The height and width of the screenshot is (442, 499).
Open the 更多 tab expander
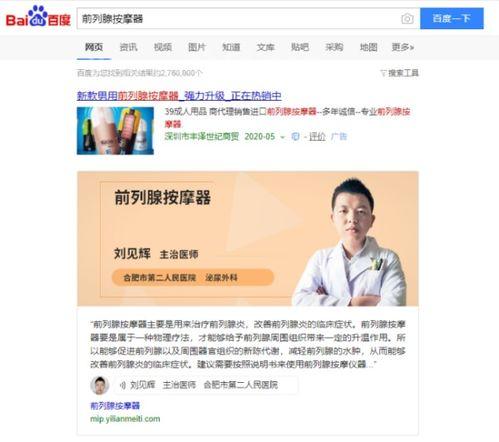point(403,47)
